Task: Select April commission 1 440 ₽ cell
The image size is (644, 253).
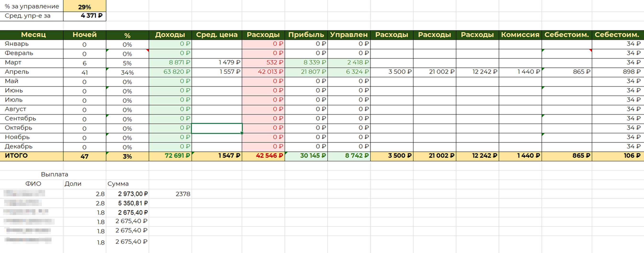Action: click(520, 72)
